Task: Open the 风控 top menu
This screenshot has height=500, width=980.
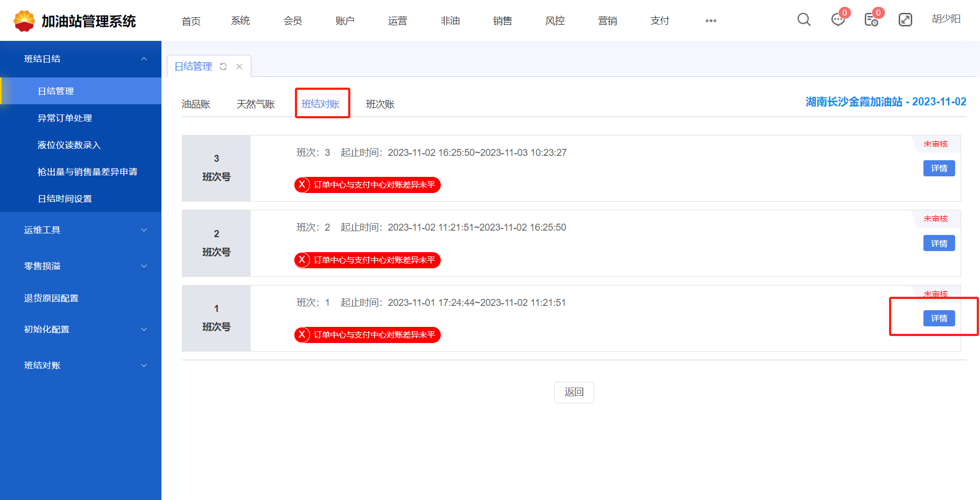Action: pyautogui.click(x=555, y=21)
